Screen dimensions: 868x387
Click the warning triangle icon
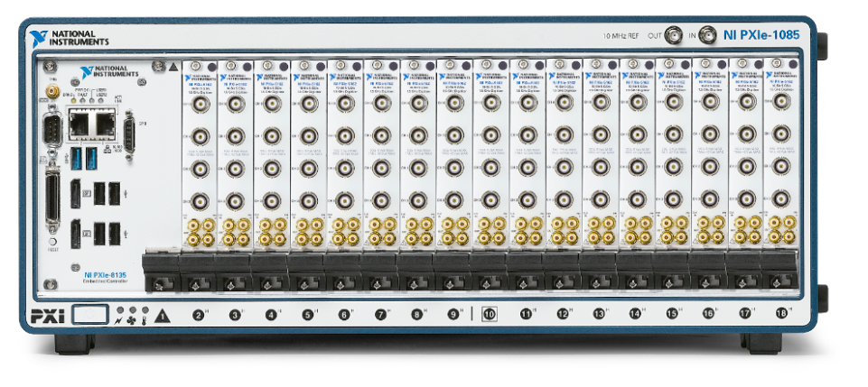(163, 316)
